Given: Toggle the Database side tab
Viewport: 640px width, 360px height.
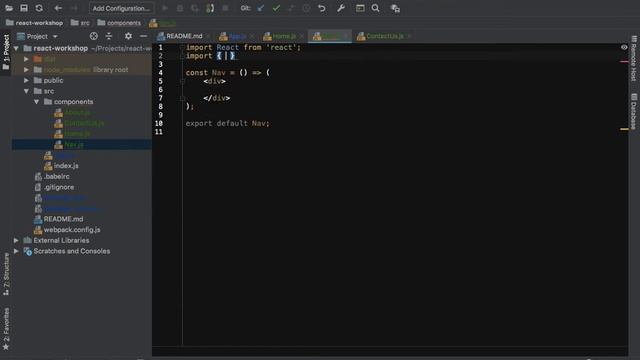Looking at the screenshot, I should (633, 112).
